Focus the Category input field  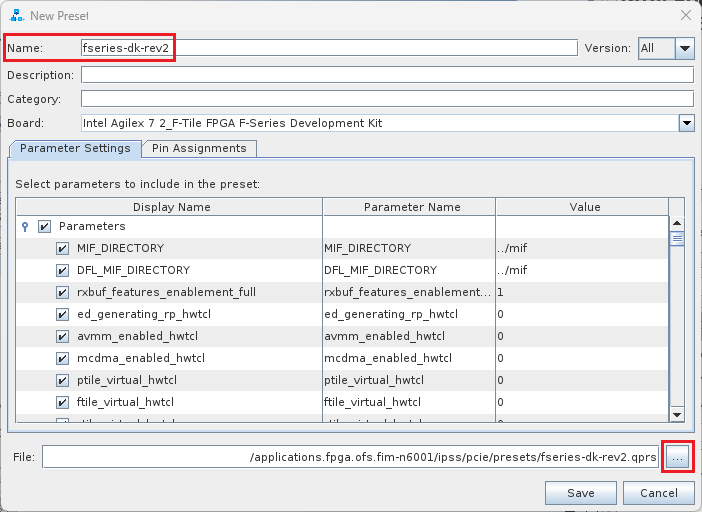pyautogui.click(x=387, y=99)
